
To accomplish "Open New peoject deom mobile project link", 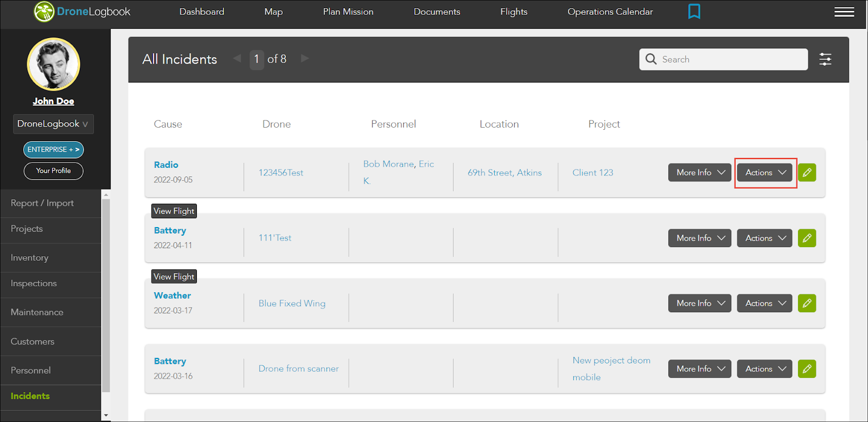I will tap(611, 369).
